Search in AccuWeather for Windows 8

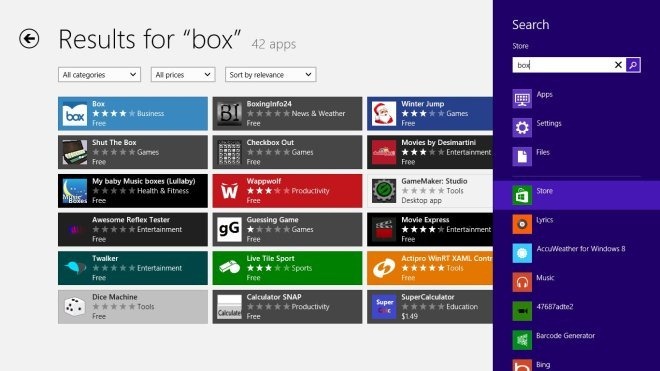pos(577,253)
